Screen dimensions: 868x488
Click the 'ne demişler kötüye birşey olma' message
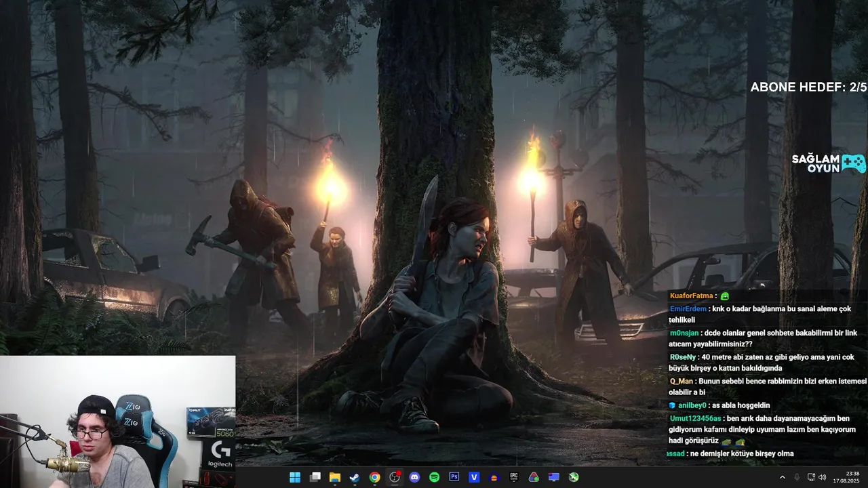[741, 453]
